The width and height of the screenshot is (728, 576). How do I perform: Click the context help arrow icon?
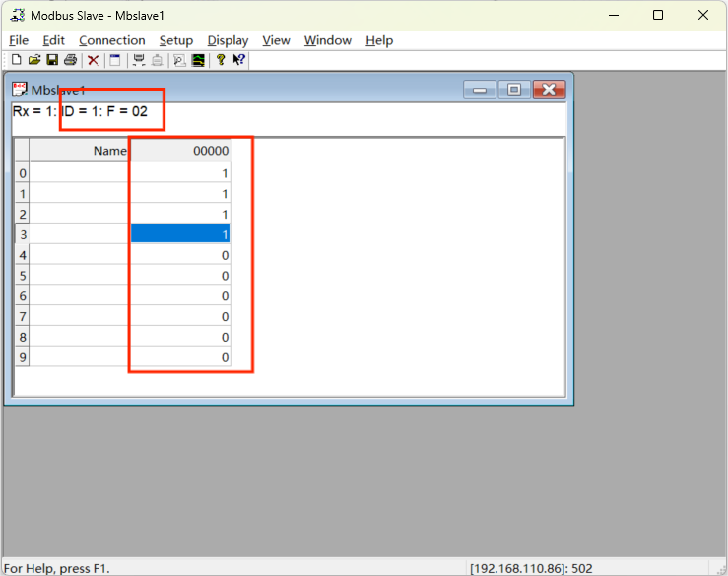coord(239,60)
